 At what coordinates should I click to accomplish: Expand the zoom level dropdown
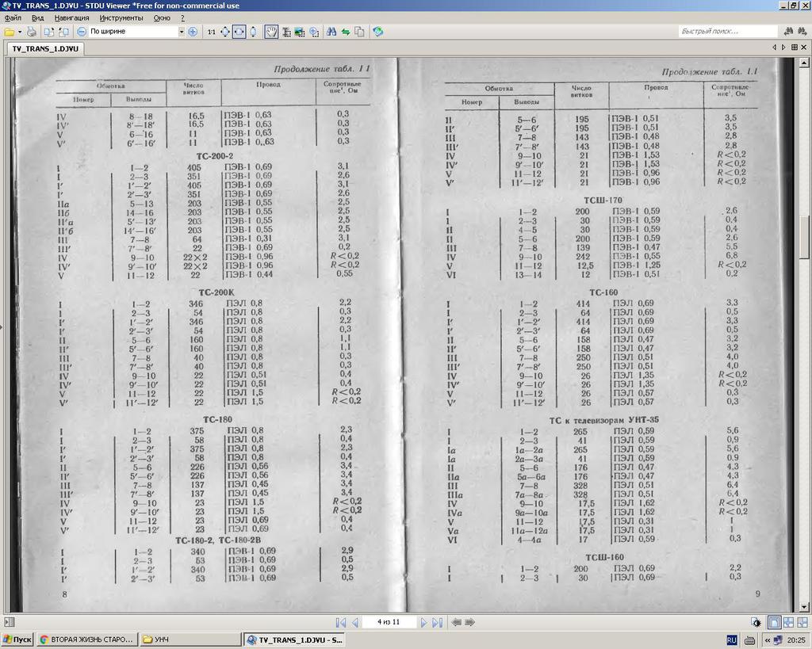point(181,32)
